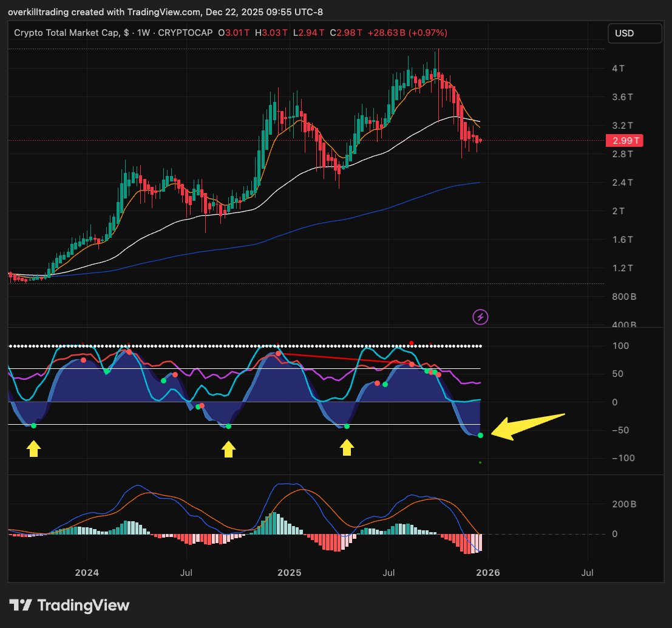The image size is (672, 628).
Task: Click the TradingView logo at bottom
Action: [69, 605]
